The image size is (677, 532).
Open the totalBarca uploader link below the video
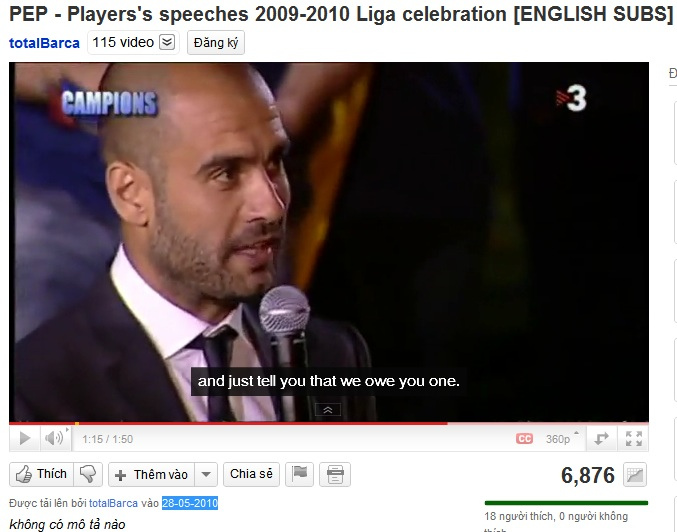[113, 503]
